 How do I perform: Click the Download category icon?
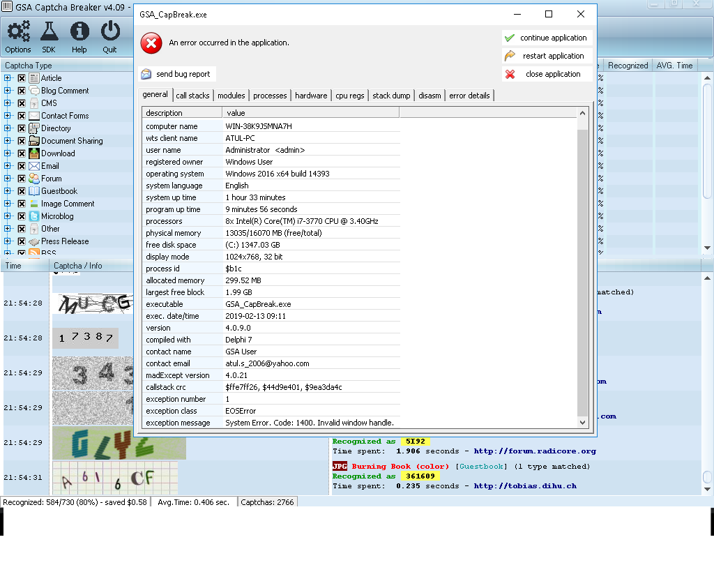(34, 153)
